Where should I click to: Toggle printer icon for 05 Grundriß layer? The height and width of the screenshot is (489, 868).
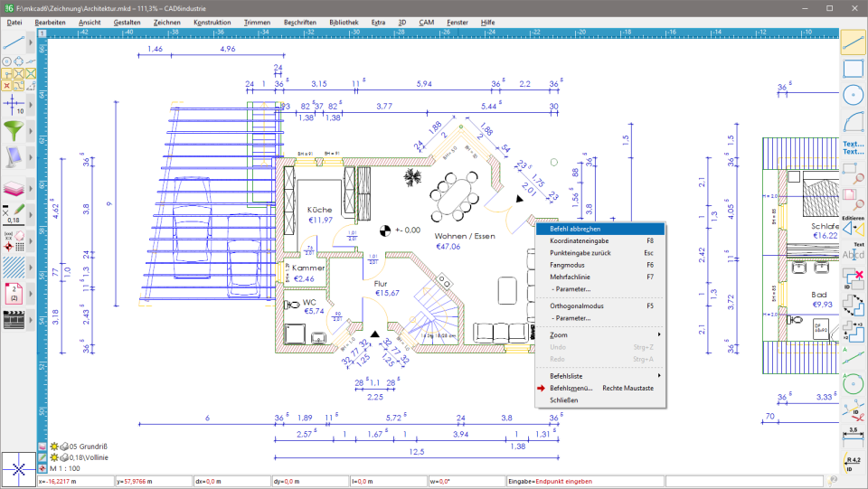[63, 447]
